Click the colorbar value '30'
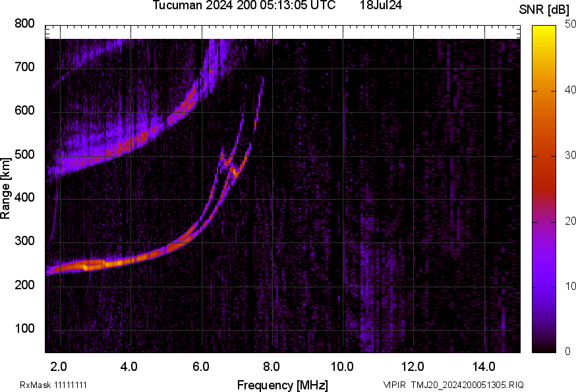Image resolution: width=576 pixels, height=392 pixels. pyautogui.click(x=570, y=155)
